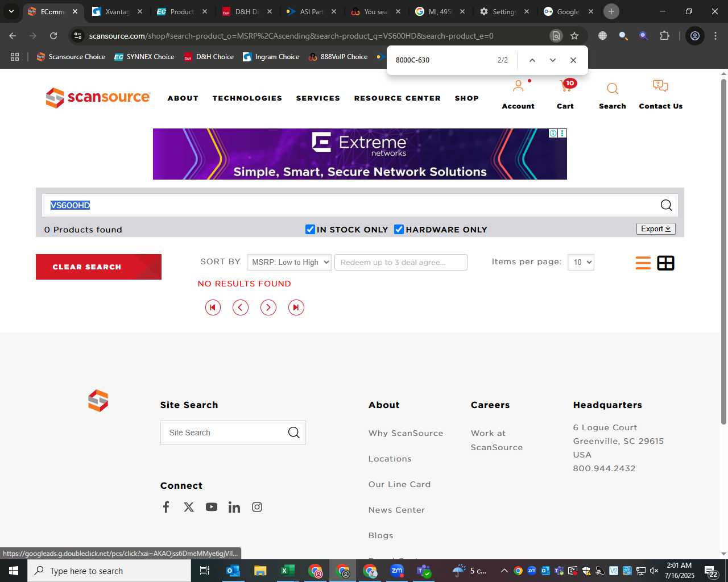Open the ABOUT menu
This screenshot has height=582, width=728.
pyautogui.click(x=183, y=98)
